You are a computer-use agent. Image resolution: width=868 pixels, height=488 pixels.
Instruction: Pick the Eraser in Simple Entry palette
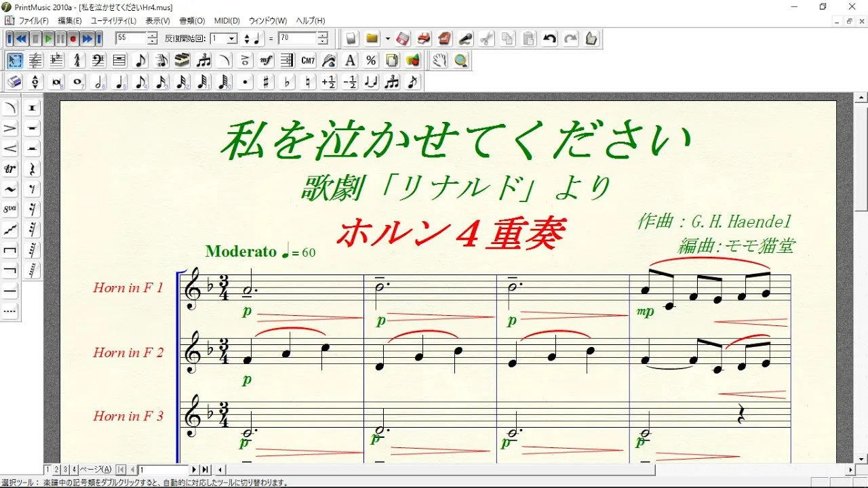click(14, 82)
